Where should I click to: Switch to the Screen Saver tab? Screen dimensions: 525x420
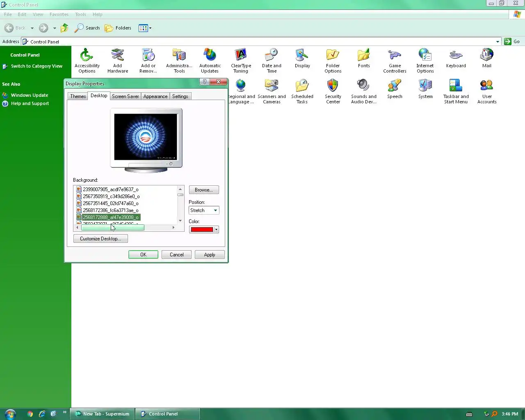pos(126,96)
